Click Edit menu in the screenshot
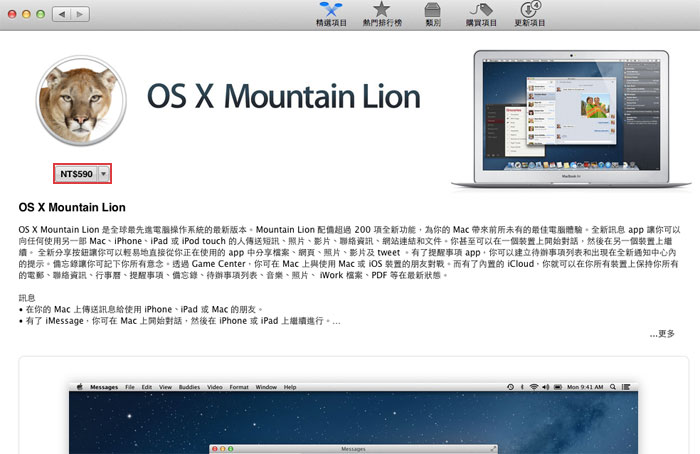 tap(146, 387)
